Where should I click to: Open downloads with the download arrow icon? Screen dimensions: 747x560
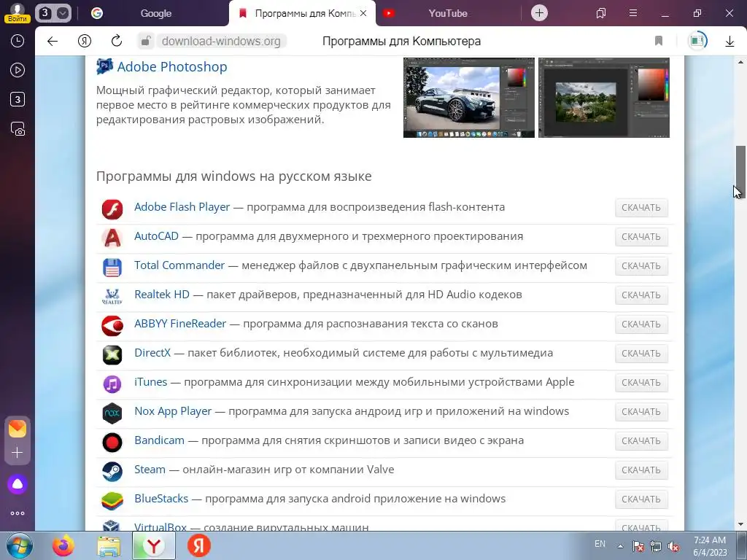(x=729, y=42)
